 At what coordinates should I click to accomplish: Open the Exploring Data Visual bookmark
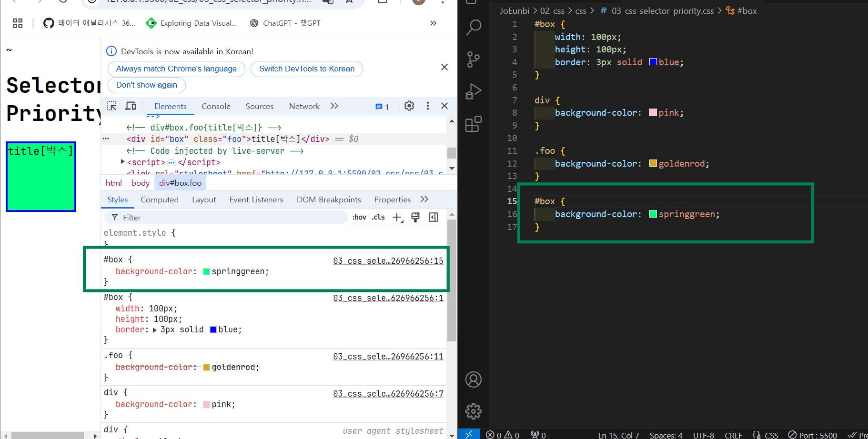click(192, 23)
